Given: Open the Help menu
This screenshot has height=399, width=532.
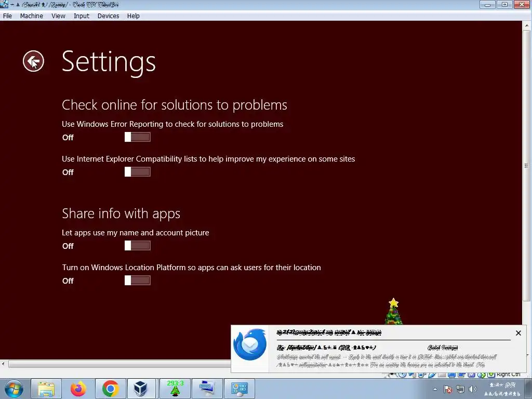Looking at the screenshot, I should pyautogui.click(x=134, y=16).
